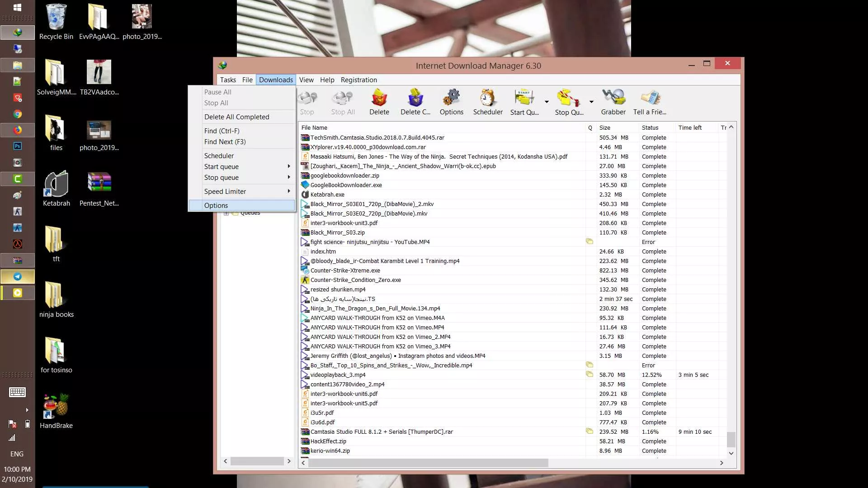Select the Black_Mirror_S03.zip download row

coord(513,232)
